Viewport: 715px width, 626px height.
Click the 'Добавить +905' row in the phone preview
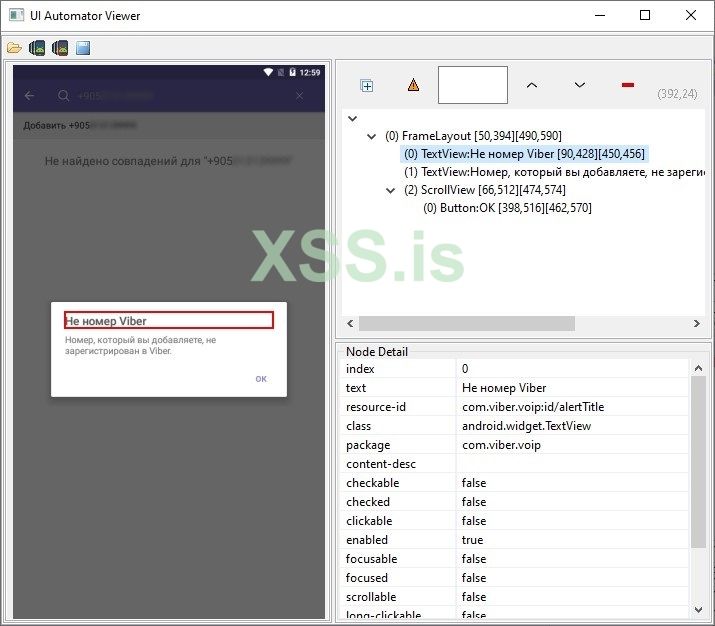pos(169,125)
